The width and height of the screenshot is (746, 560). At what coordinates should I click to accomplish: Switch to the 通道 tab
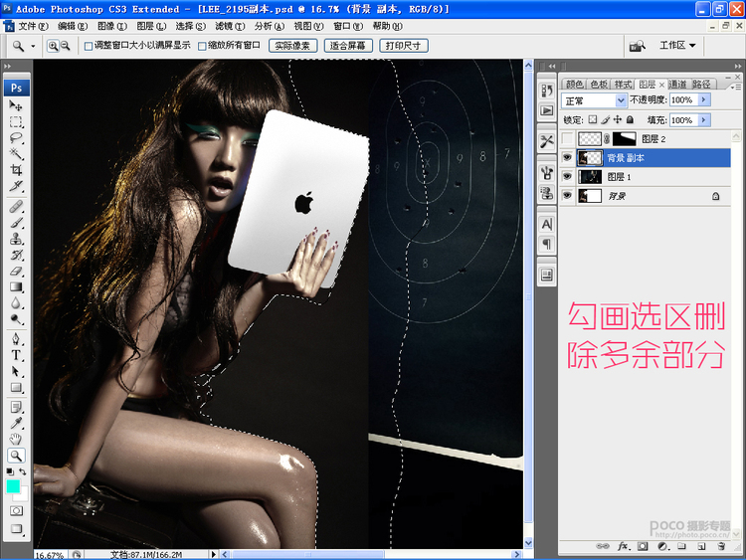coord(677,85)
